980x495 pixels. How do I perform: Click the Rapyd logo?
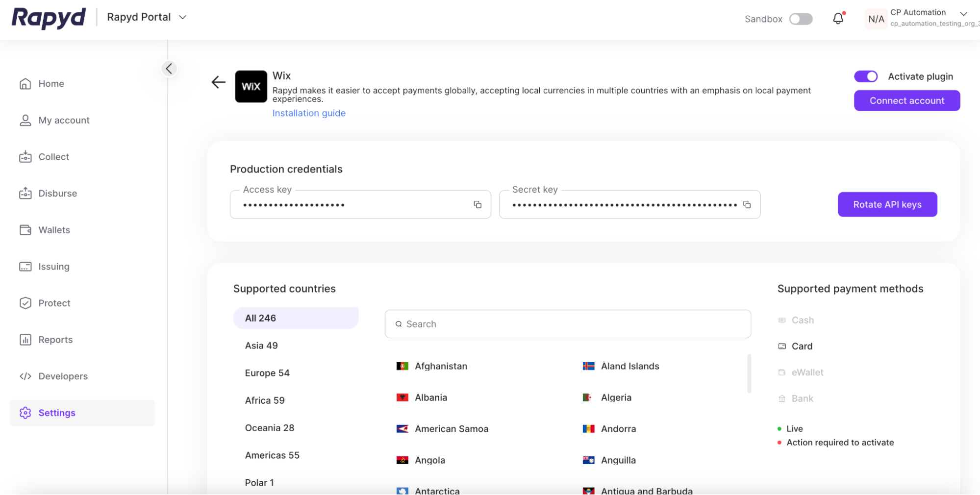point(49,18)
